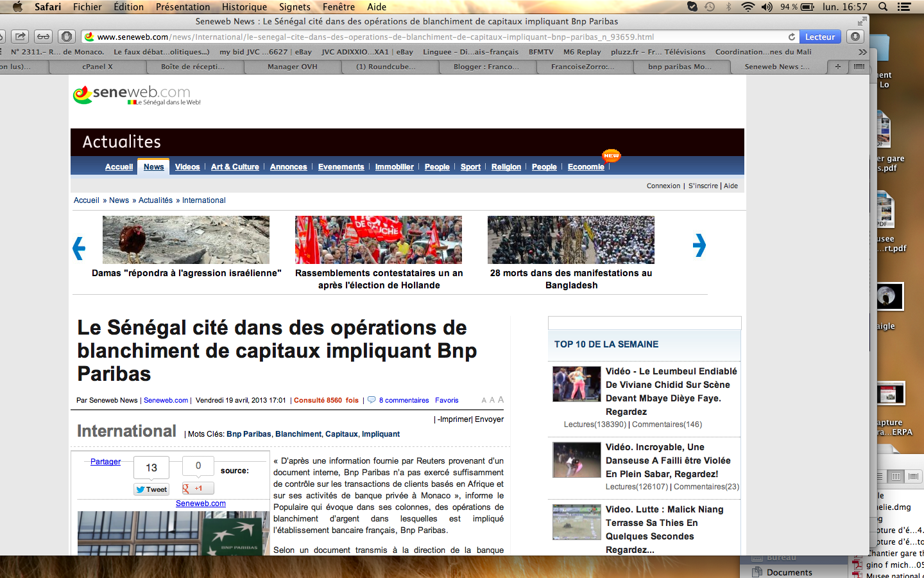Enter full screen with the window arrows icon
The height and width of the screenshot is (578, 924).
pyautogui.click(x=862, y=21)
